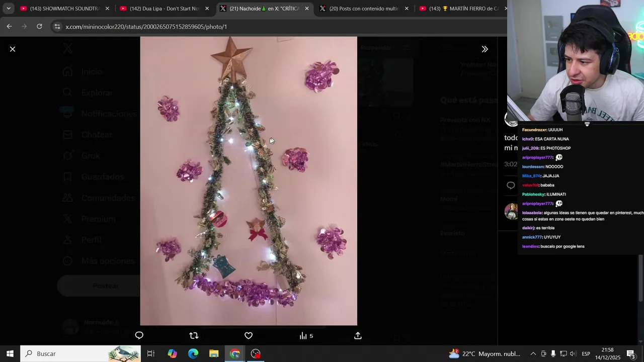Image resolution: width=644 pixels, height=362 pixels.
Task: Click chat username 'lolaaabola'
Action: tap(532, 213)
